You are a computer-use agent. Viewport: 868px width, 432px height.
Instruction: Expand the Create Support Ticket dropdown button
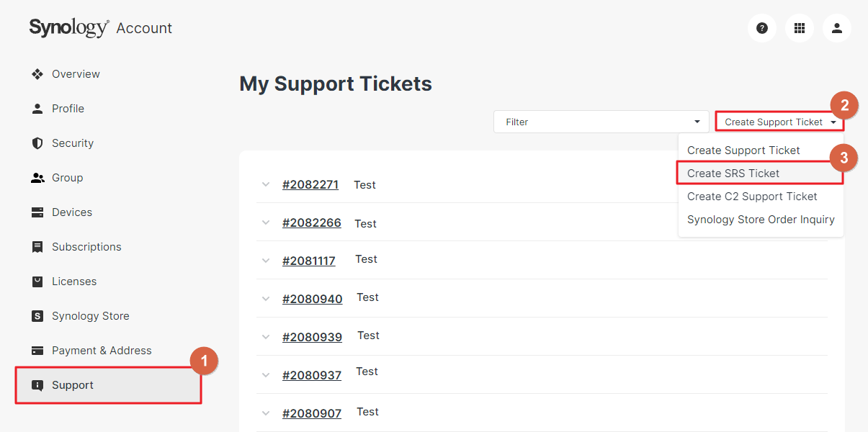point(779,122)
